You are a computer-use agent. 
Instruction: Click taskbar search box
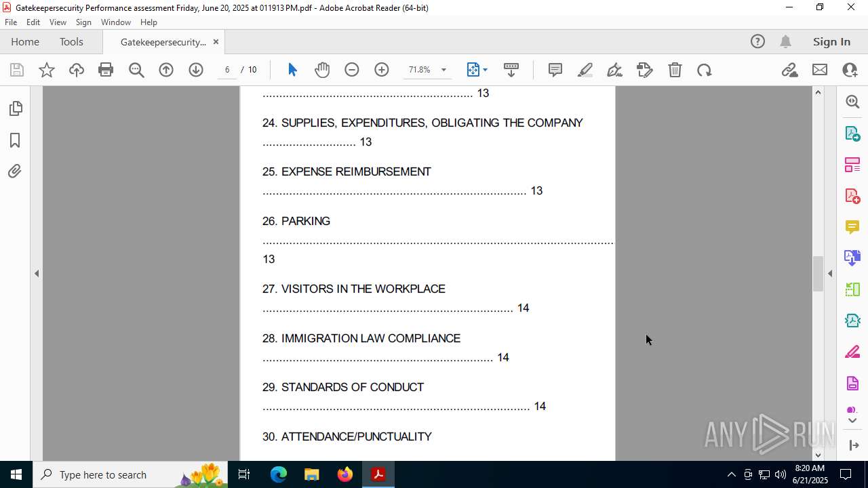[x=130, y=474]
